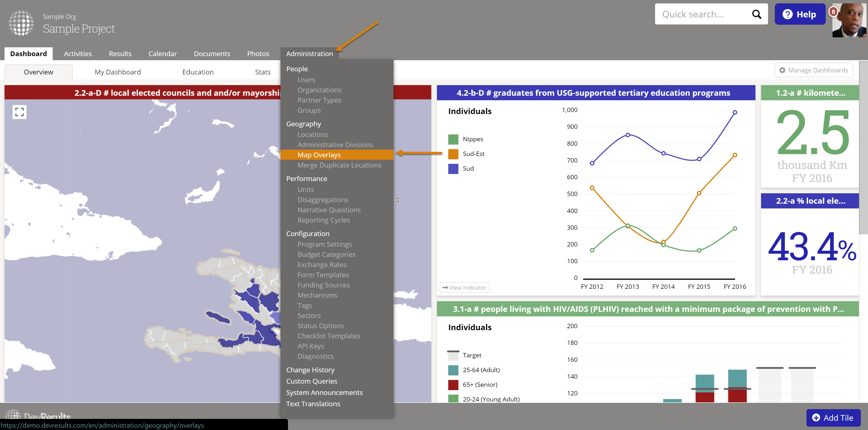This screenshot has height=430, width=868.
Task: Open Administrative Divisions menu entry
Action: (335, 145)
